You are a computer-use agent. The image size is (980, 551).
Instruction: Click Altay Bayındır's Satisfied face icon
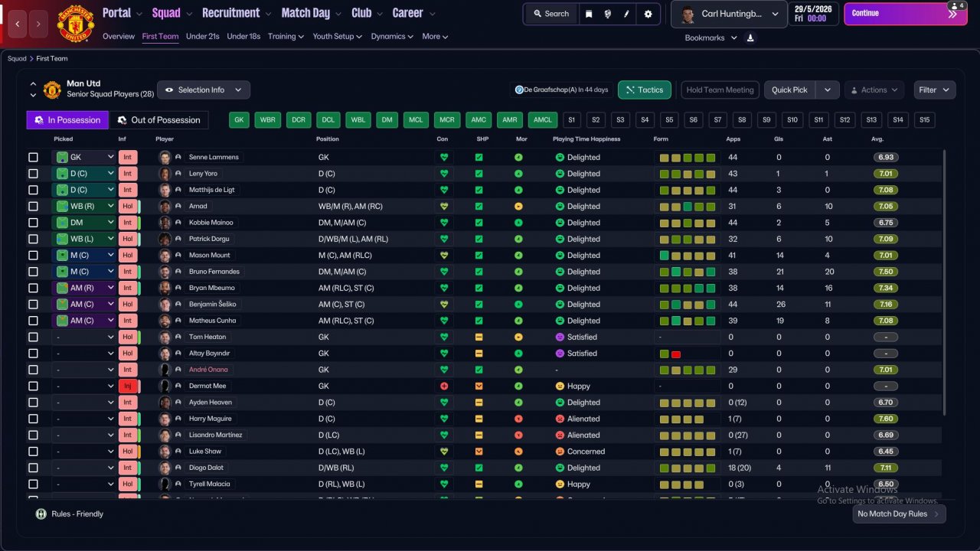[x=560, y=354]
